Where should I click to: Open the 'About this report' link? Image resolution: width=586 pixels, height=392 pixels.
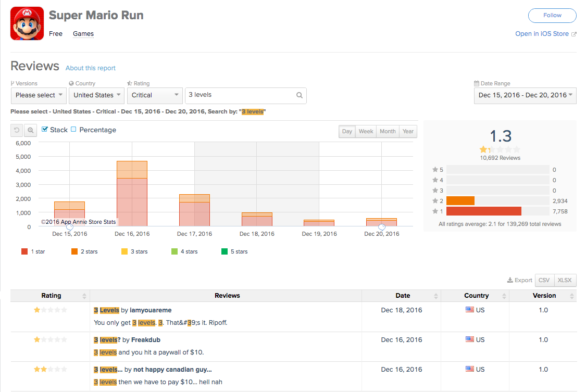click(91, 68)
